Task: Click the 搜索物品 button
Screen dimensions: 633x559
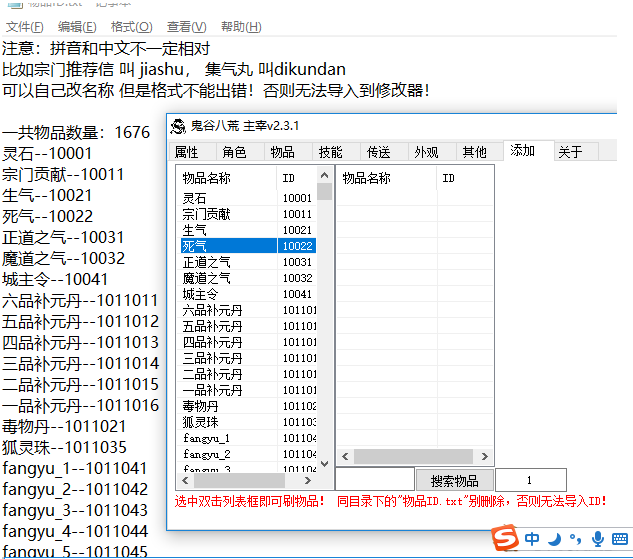Action: tap(455, 480)
